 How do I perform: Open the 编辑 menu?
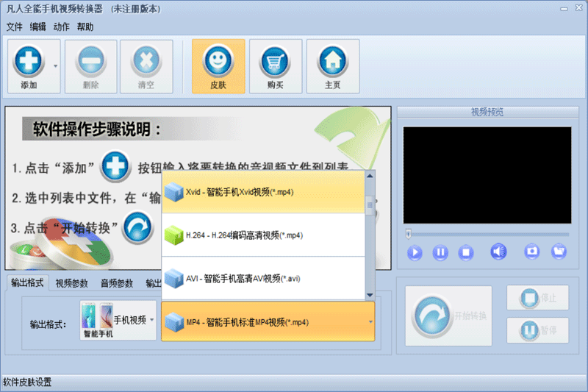click(x=38, y=27)
